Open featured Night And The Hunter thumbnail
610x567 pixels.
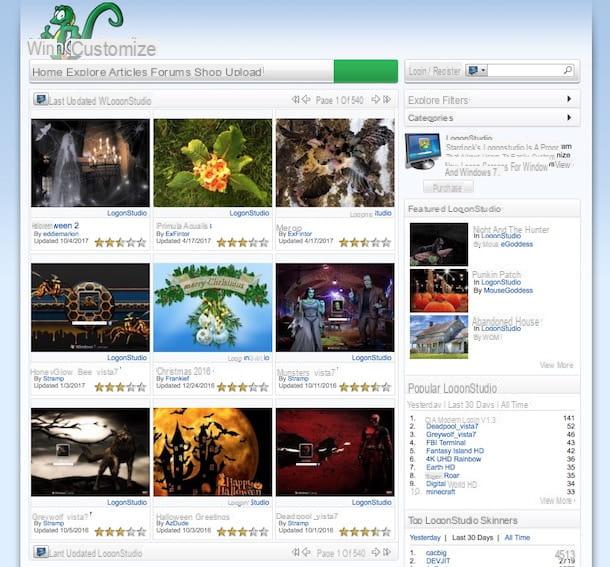(x=439, y=244)
